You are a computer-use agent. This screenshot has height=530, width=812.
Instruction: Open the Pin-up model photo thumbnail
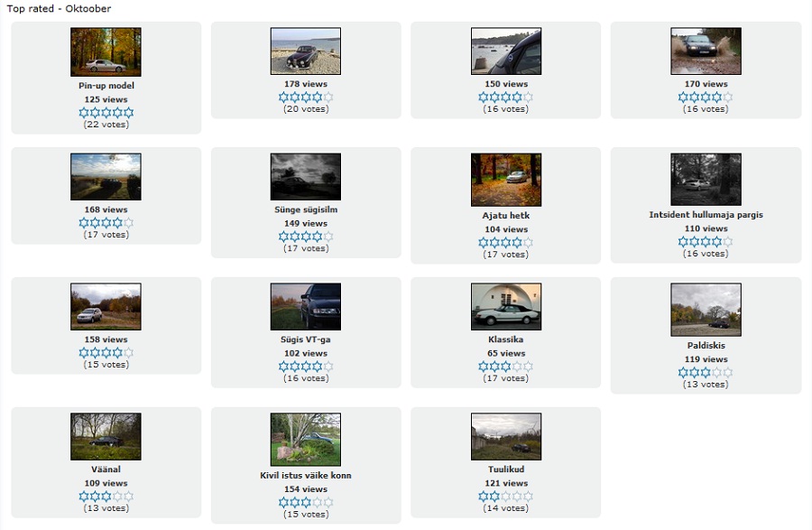pyautogui.click(x=106, y=51)
